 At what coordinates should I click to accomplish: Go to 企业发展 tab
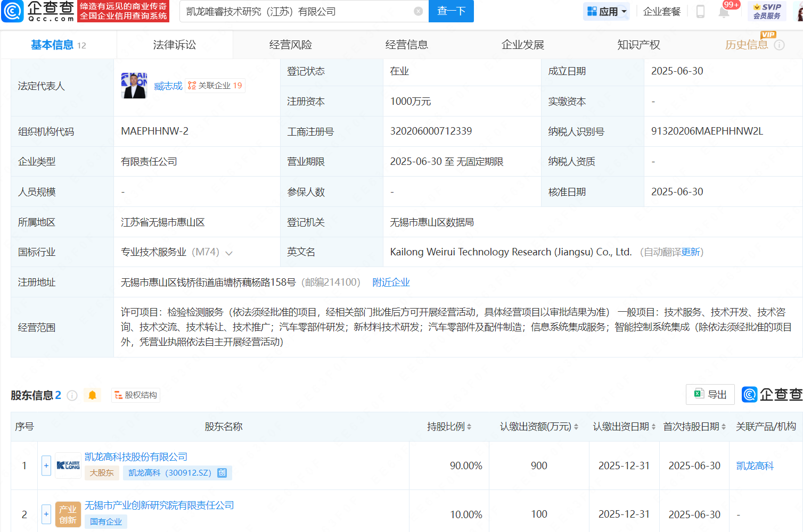[x=523, y=45]
